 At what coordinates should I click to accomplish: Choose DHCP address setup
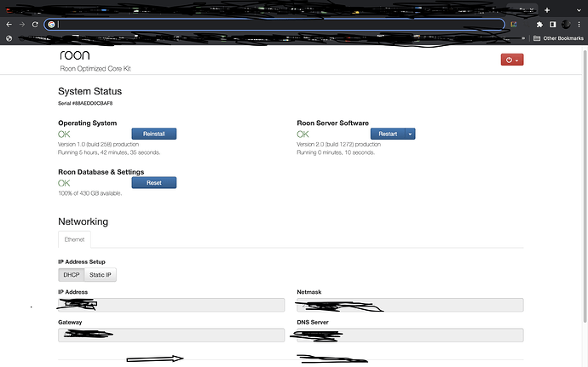72,275
